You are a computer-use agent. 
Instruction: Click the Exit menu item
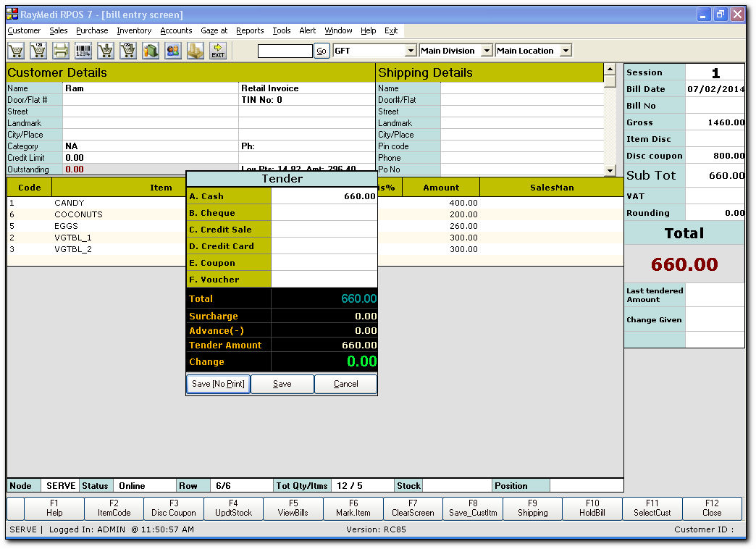[x=391, y=30]
